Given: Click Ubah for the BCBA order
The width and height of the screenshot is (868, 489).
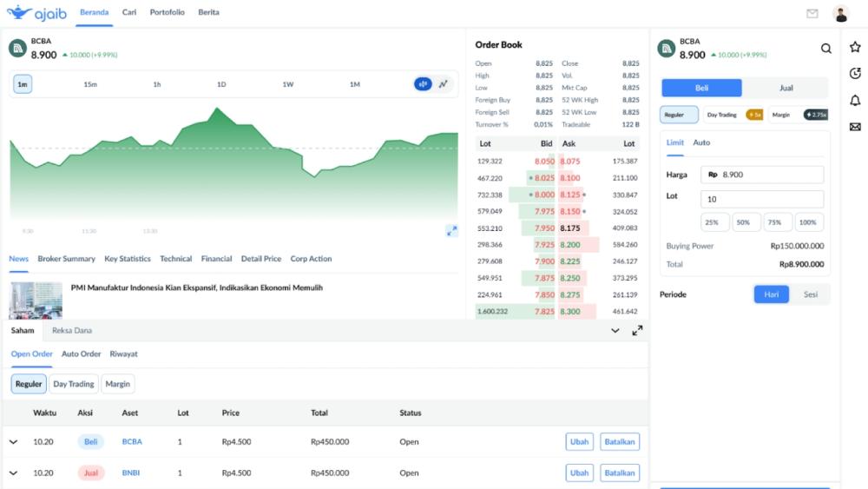Looking at the screenshot, I should click(x=580, y=442).
